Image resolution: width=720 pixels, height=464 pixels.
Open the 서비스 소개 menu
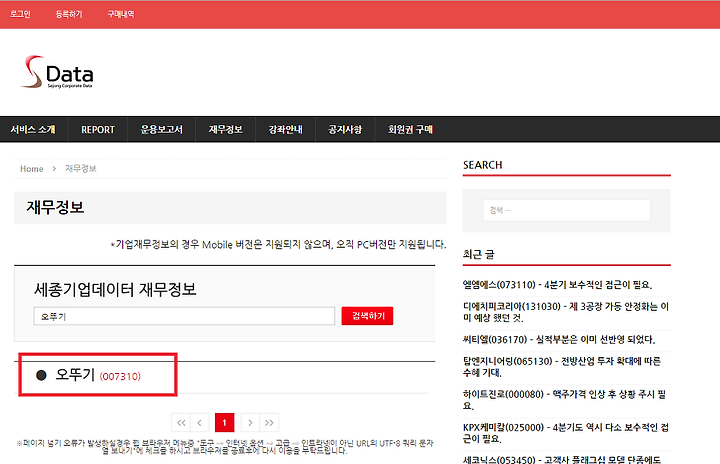(x=33, y=130)
